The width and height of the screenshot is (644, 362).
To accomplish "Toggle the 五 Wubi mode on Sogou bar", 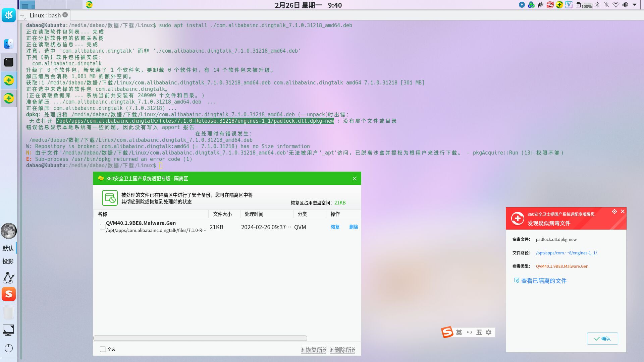I will point(479,332).
